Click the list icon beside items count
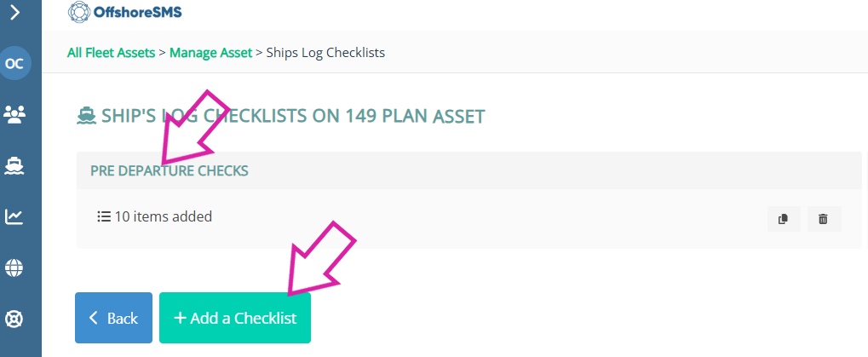This screenshot has width=868, height=357. click(x=104, y=216)
